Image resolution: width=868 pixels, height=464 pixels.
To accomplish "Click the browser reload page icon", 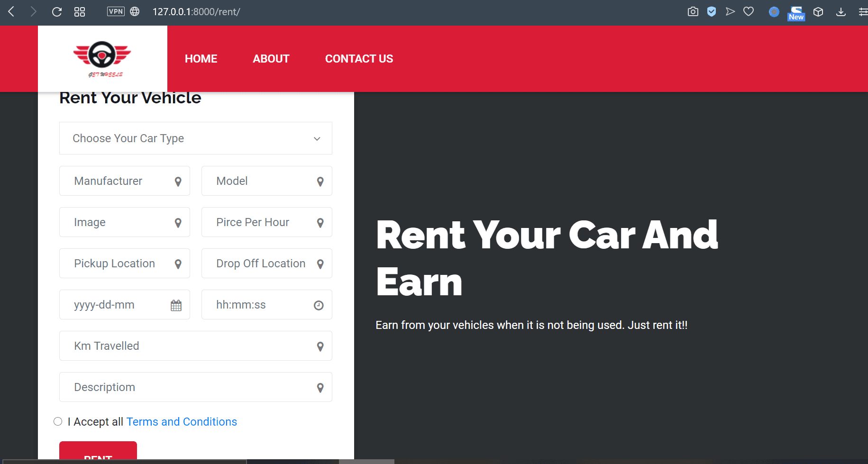I will (x=57, y=12).
